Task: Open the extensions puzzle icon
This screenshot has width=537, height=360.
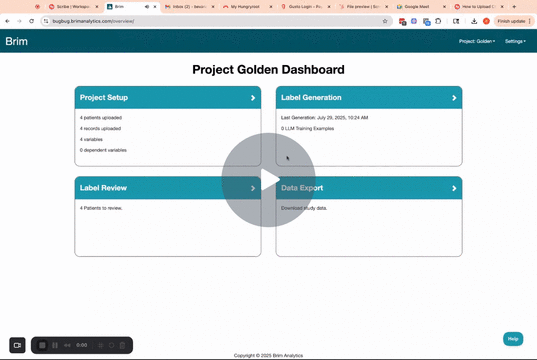Action: point(438,21)
